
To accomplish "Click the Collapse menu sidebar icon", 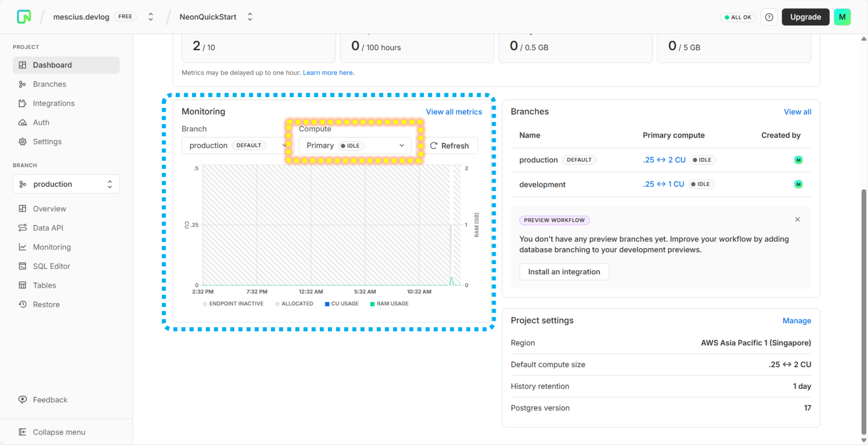I will 23,432.
